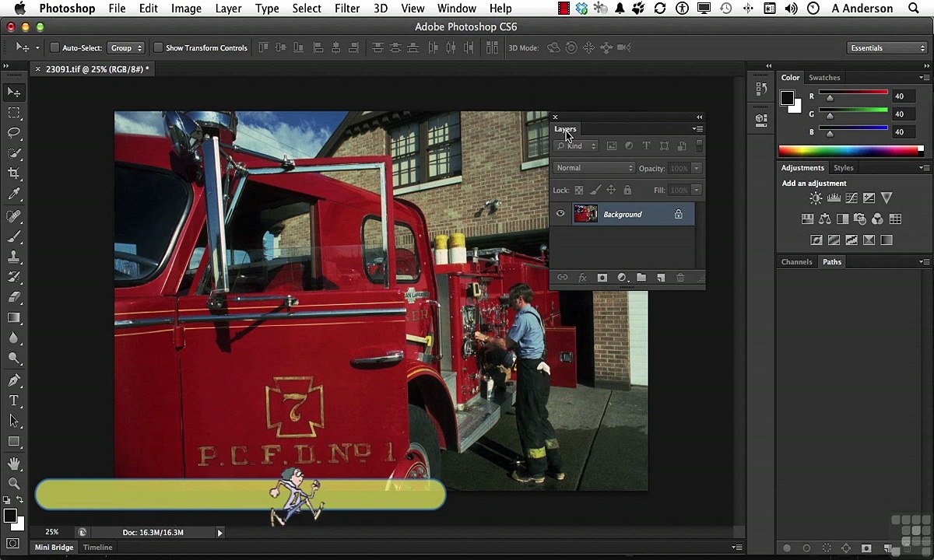
Task: Click the zoom percentage field 25%
Action: [51, 533]
